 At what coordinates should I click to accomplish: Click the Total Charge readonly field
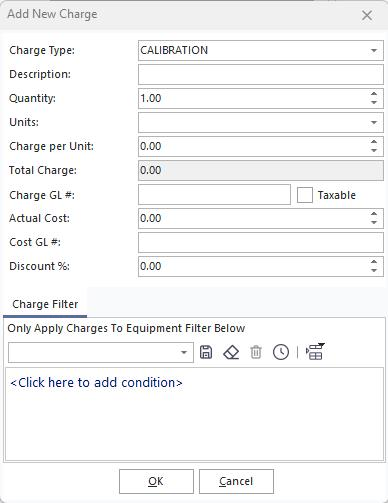click(261, 170)
